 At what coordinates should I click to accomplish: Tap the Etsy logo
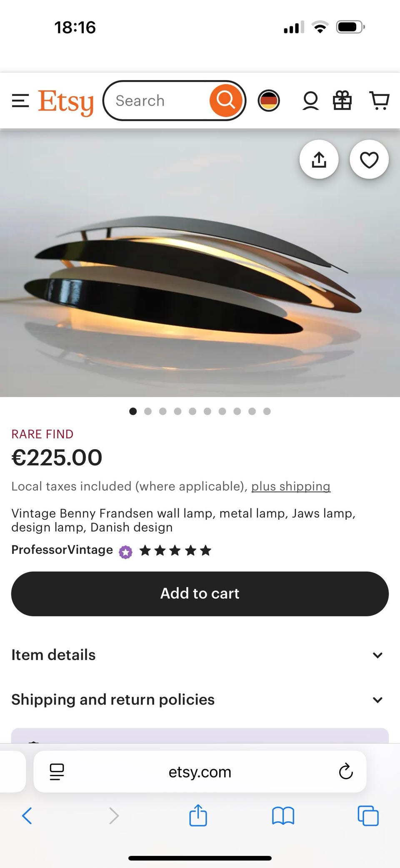66,102
